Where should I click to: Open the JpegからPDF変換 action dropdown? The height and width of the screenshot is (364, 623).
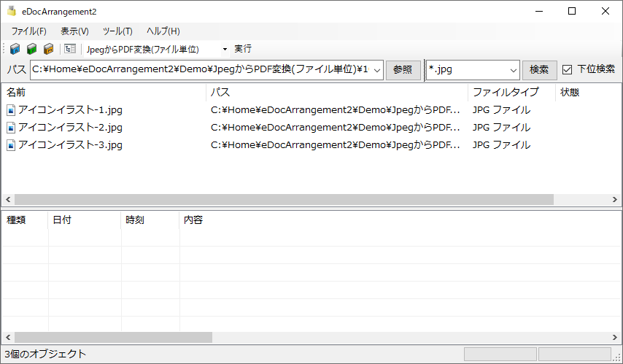[225, 50]
